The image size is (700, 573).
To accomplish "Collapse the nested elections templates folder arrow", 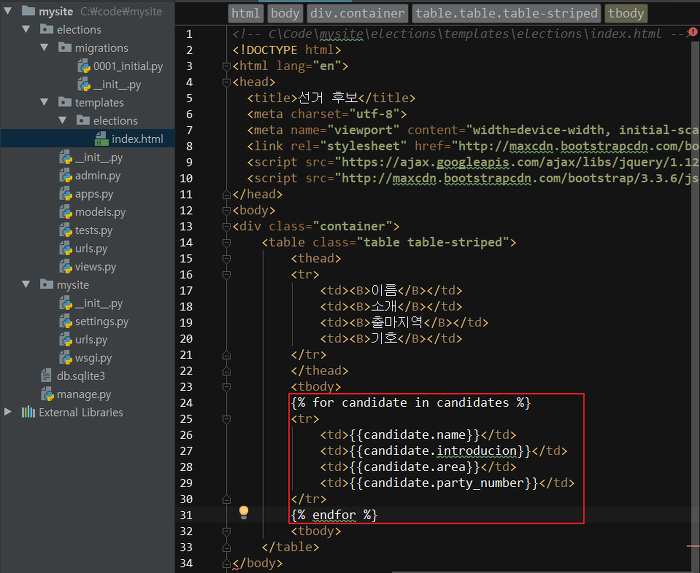I will coord(62,120).
